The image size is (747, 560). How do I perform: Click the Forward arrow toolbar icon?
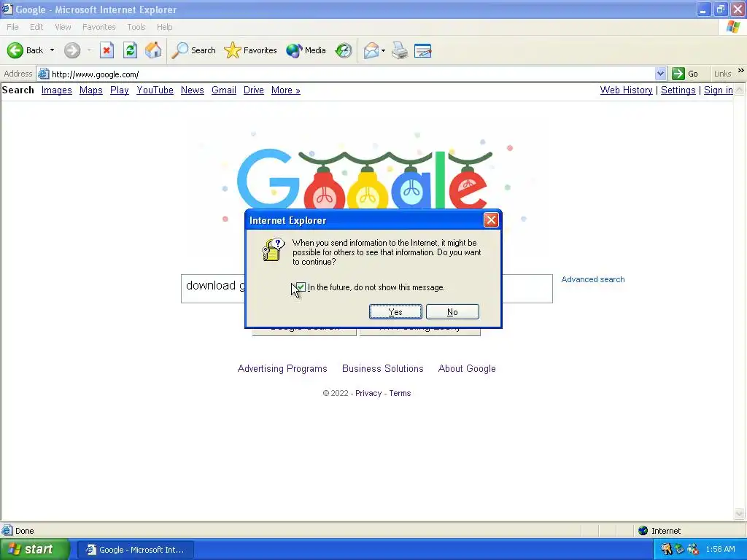[72, 50]
